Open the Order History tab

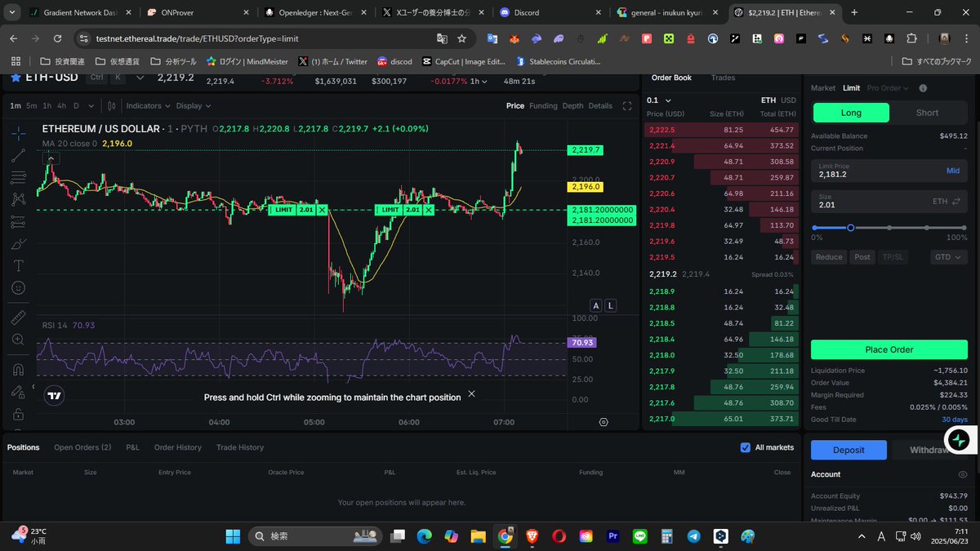point(178,447)
